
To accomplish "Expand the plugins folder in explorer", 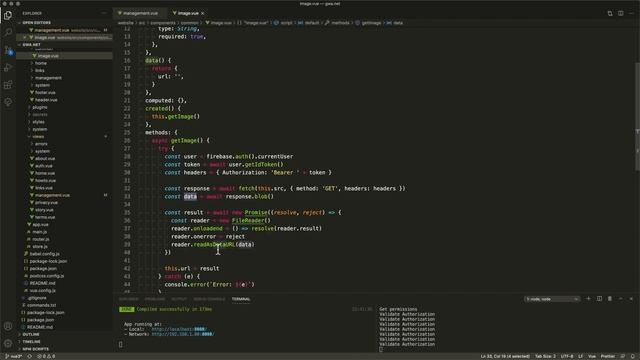I will tap(40, 107).
